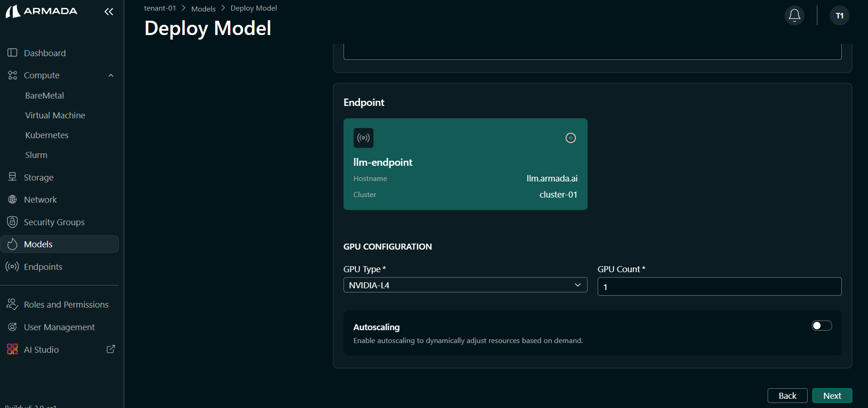Select the llm-endpoint radio button
The image size is (868, 408).
(571, 138)
